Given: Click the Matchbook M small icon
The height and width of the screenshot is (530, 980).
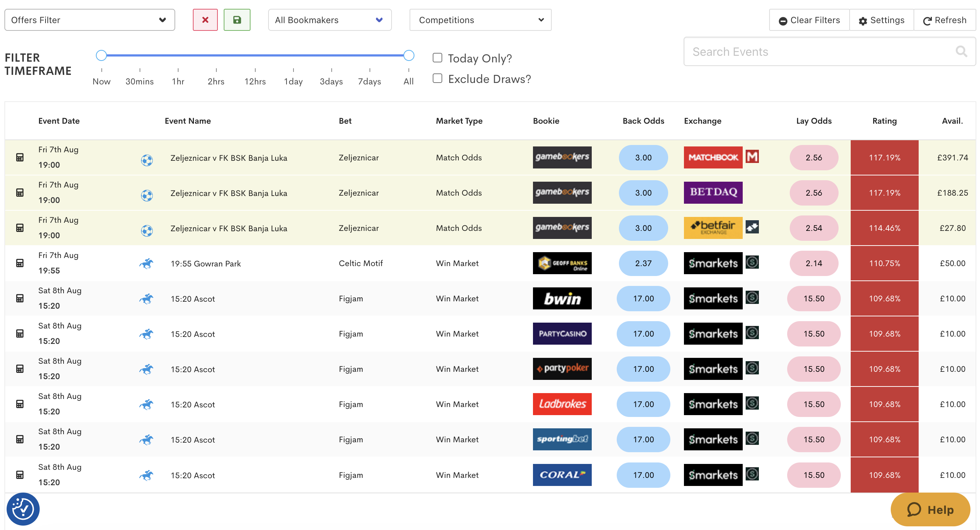Looking at the screenshot, I should 752,156.
